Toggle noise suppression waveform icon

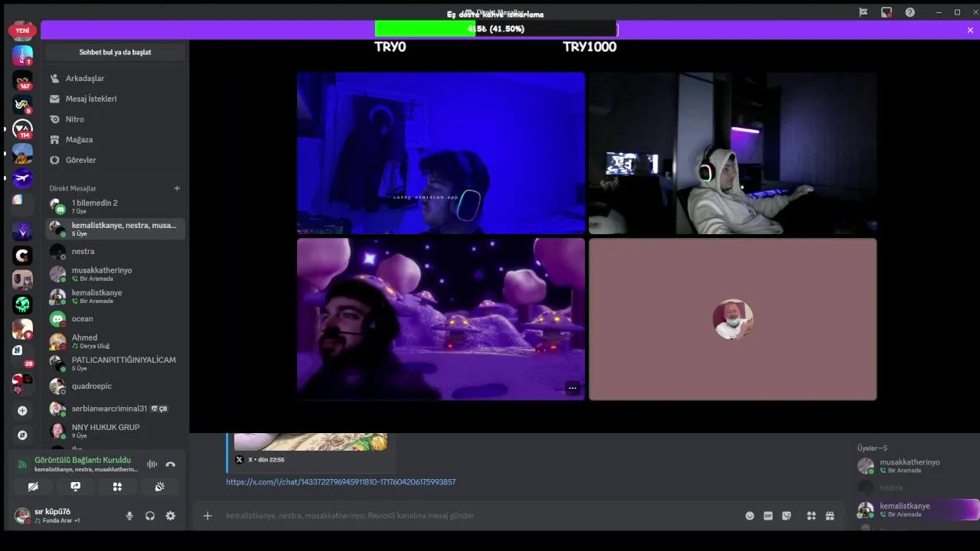coord(152,464)
